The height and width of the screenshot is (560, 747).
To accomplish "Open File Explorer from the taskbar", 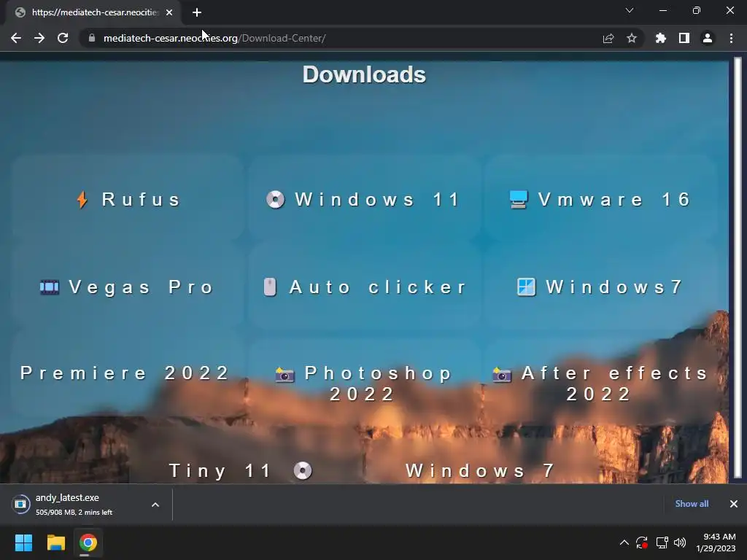I will (x=55, y=542).
